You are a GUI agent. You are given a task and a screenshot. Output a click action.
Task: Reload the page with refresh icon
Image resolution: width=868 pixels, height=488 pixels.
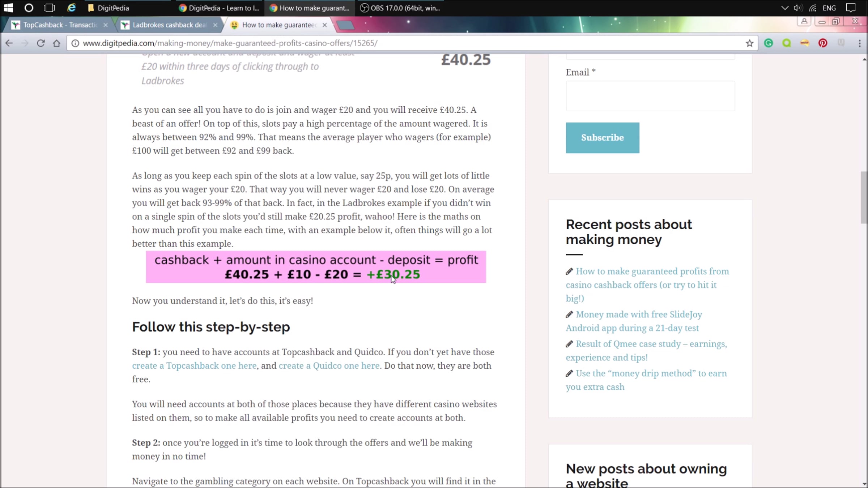coord(41,43)
